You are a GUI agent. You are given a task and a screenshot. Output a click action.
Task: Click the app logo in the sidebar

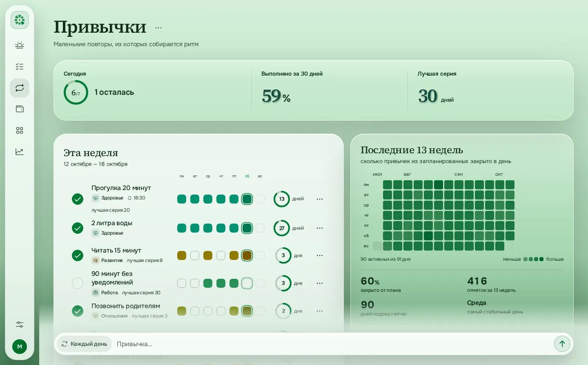pos(20,20)
